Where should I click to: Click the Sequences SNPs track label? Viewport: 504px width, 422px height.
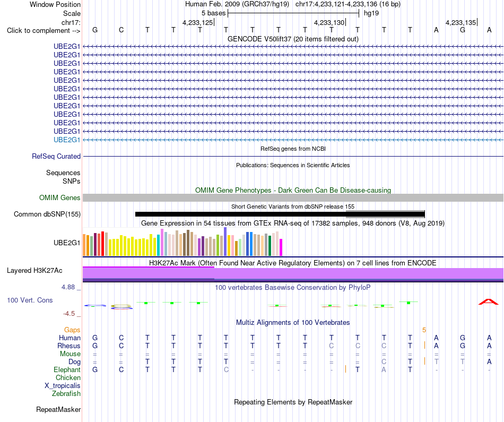[x=63, y=177]
